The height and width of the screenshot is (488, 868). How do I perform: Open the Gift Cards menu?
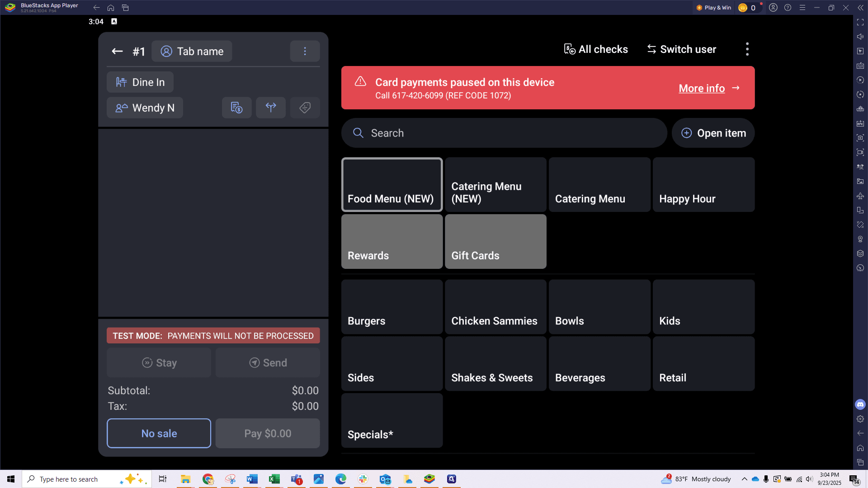(495, 241)
